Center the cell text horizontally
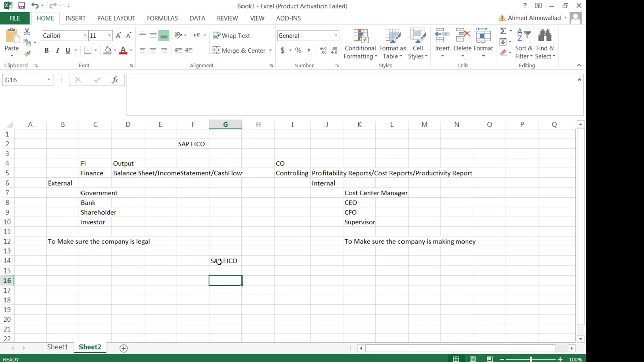 click(x=153, y=50)
